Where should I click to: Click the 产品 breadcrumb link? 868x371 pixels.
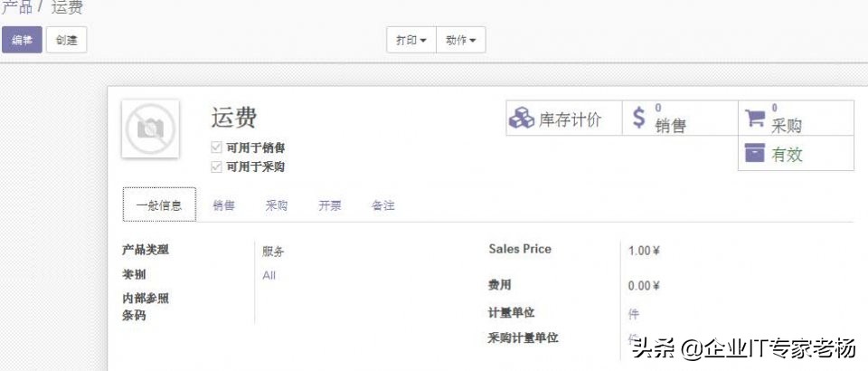(x=16, y=8)
